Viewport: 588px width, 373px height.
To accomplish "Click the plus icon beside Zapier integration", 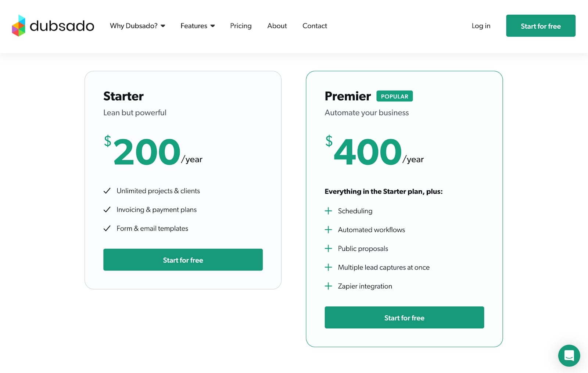I will (x=328, y=286).
